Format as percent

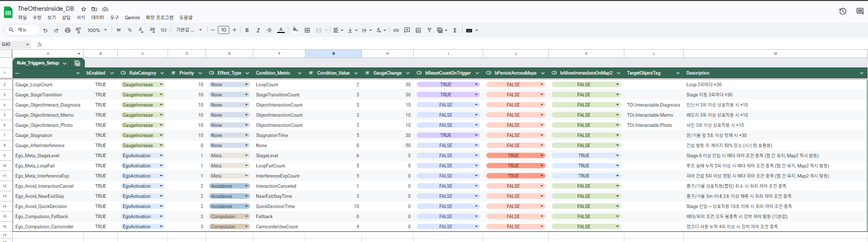click(x=130, y=30)
